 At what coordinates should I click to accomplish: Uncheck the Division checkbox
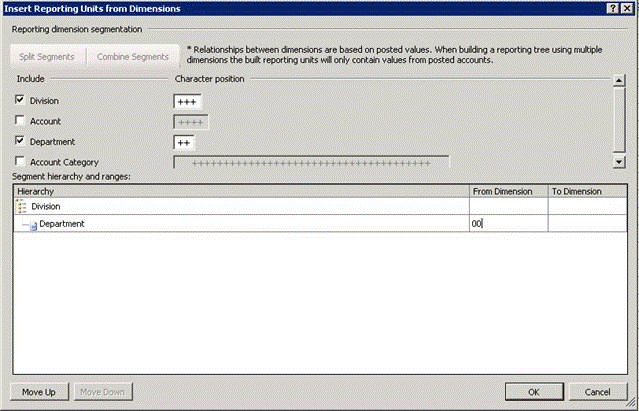(x=19, y=99)
